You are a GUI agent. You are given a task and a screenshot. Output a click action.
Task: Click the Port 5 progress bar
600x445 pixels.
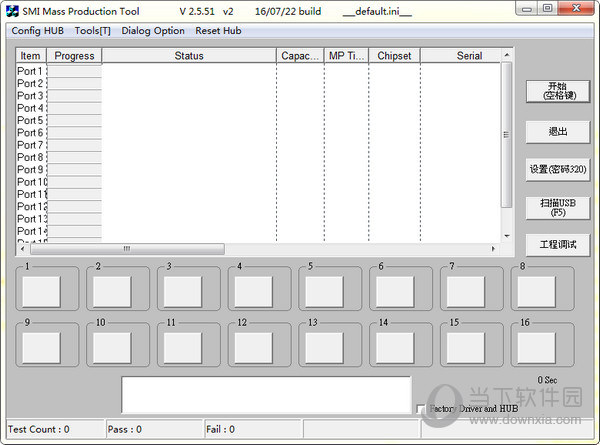(x=74, y=120)
